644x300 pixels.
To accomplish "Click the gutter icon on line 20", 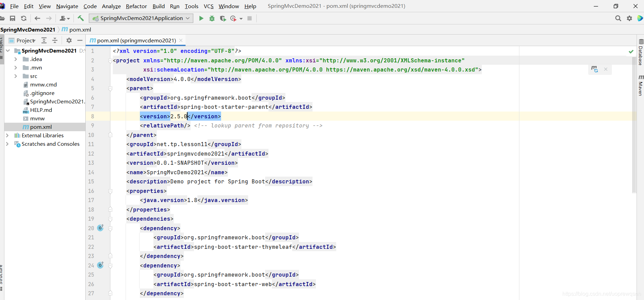I will pos(101,228).
